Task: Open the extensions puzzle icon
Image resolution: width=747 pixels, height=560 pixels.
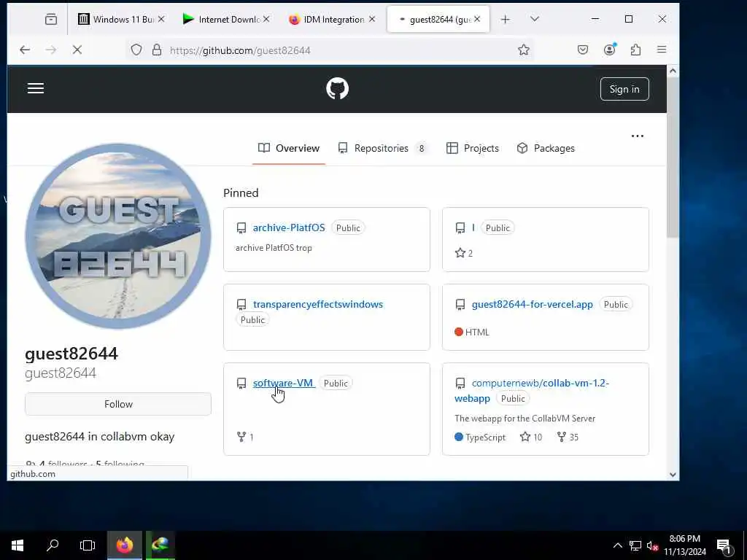Action: click(x=635, y=50)
